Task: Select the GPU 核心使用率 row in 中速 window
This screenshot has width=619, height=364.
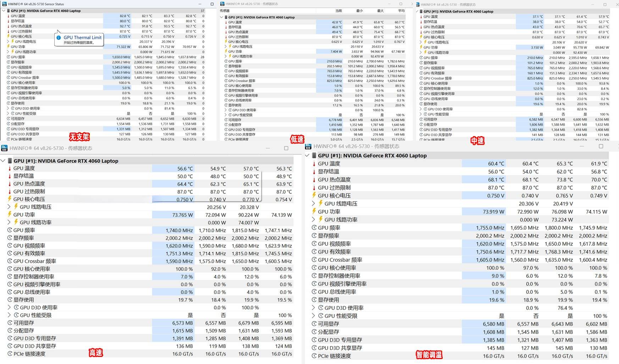Action: 436,84
